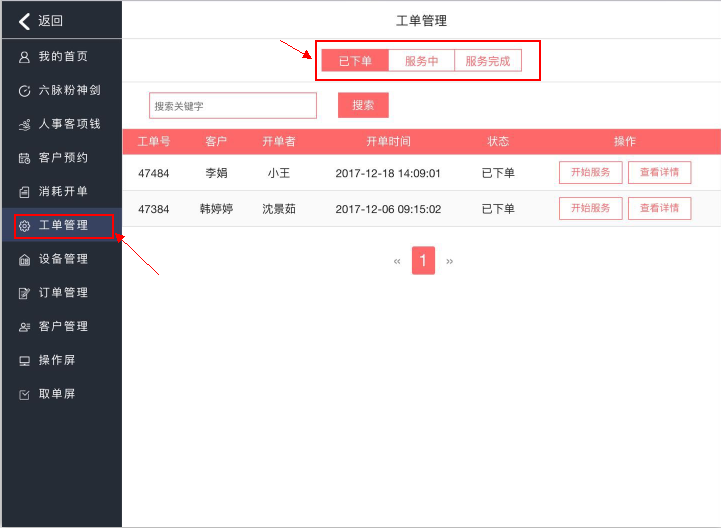Click the 客户预约 calendar icon
The width and height of the screenshot is (721, 528).
point(25,158)
